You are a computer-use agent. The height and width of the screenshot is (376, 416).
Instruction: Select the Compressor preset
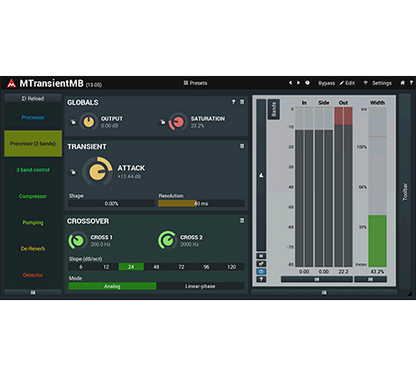point(33,196)
